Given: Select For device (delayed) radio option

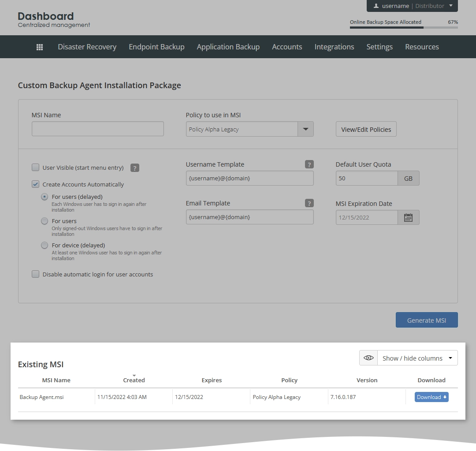Looking at the screenshot, I should 45,245.
